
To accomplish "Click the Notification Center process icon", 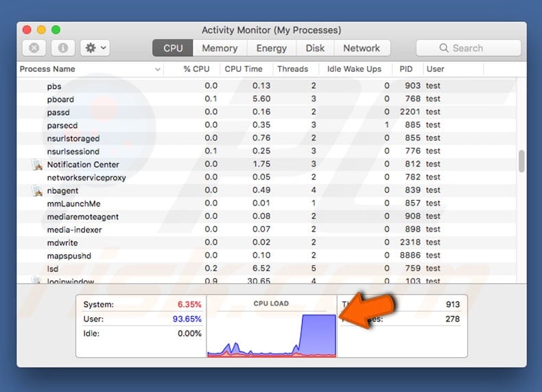I will 37,164.
